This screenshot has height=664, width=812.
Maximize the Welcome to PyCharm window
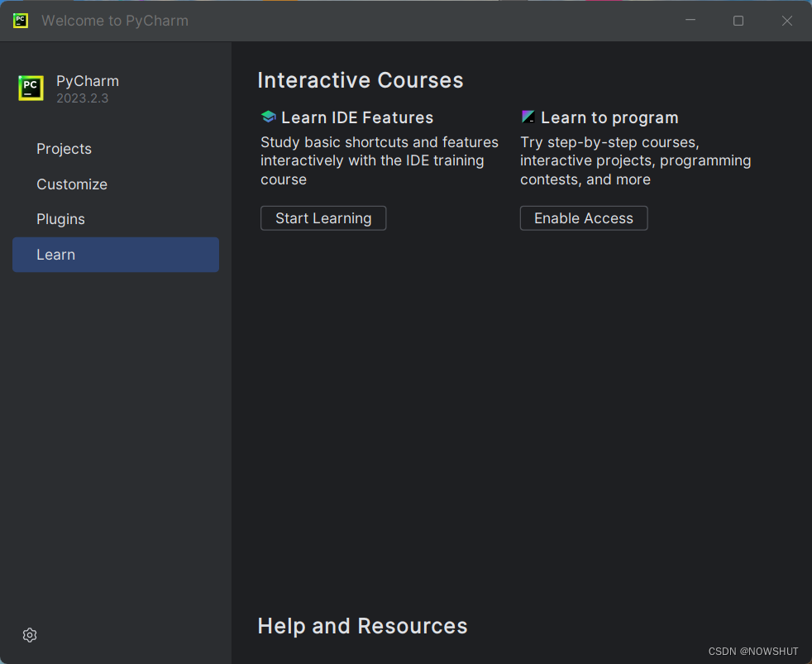738,21
